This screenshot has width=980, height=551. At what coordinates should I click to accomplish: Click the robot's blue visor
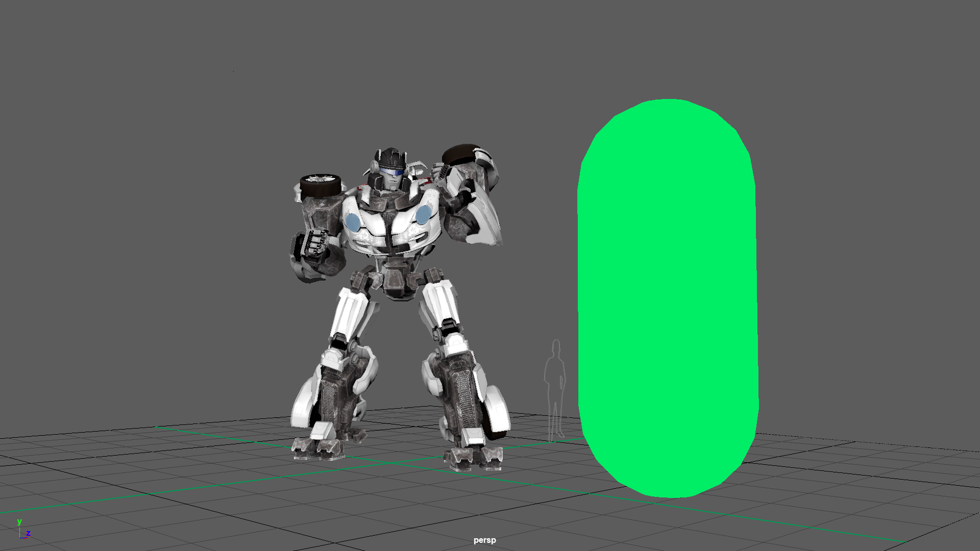point(392,172)
